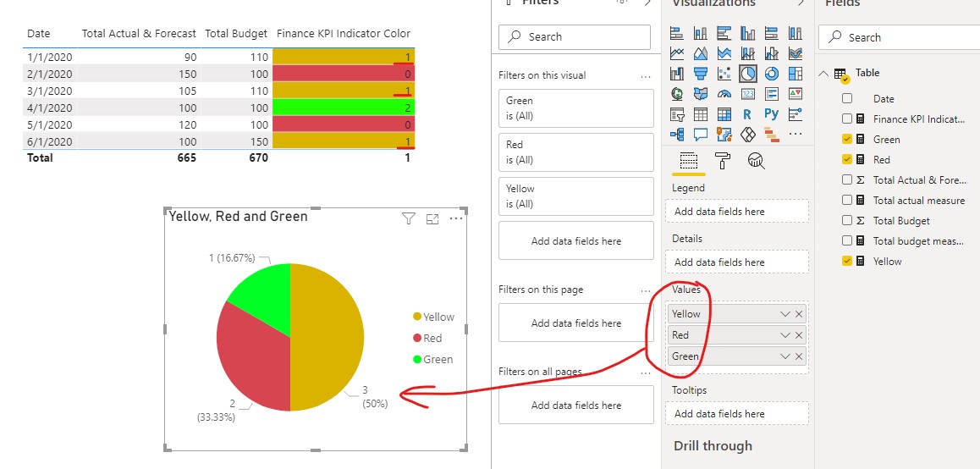This screenshot has height=469, width=980.
Task: Select the Clustered bar chart visualization
Action: (x=724, y=33)
